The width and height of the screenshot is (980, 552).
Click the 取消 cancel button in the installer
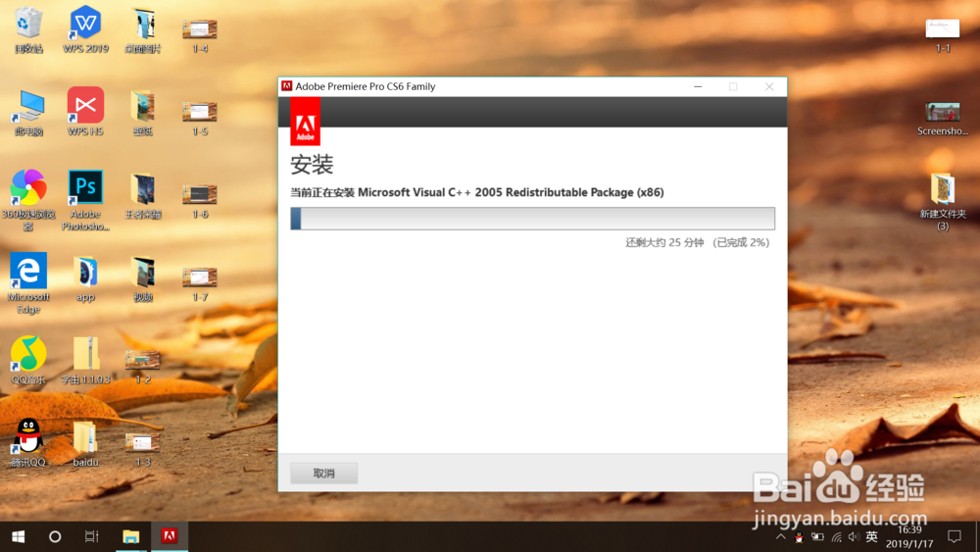point(323,474)
